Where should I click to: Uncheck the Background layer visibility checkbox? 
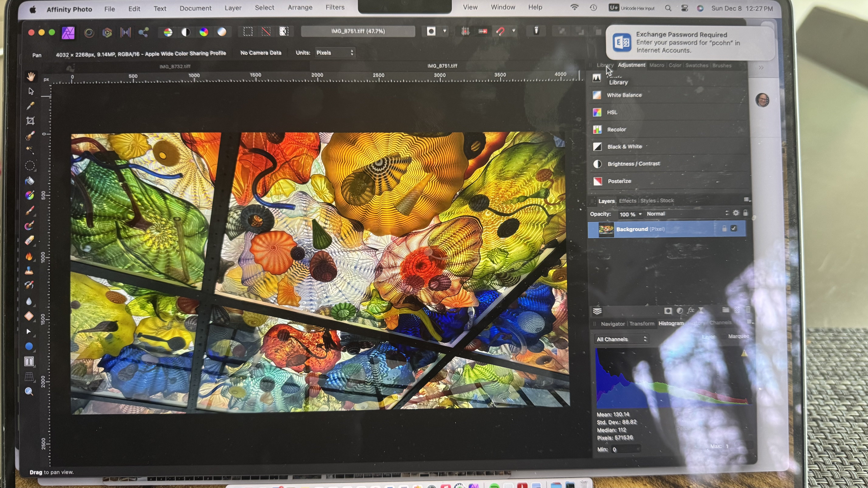click(734, 228)
